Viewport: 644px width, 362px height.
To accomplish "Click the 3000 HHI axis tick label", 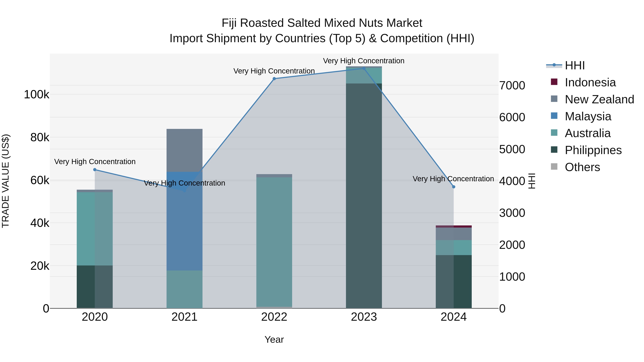I will coord(512,213).
